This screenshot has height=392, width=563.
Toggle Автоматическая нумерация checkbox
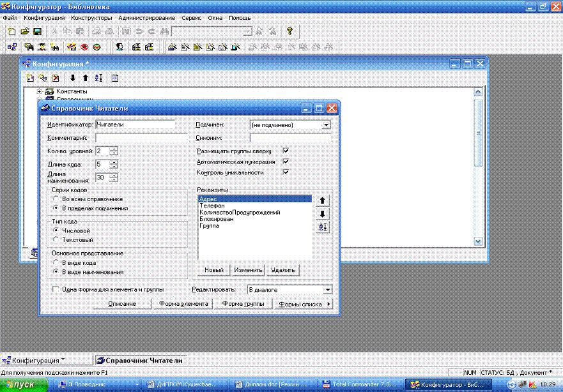286,162
